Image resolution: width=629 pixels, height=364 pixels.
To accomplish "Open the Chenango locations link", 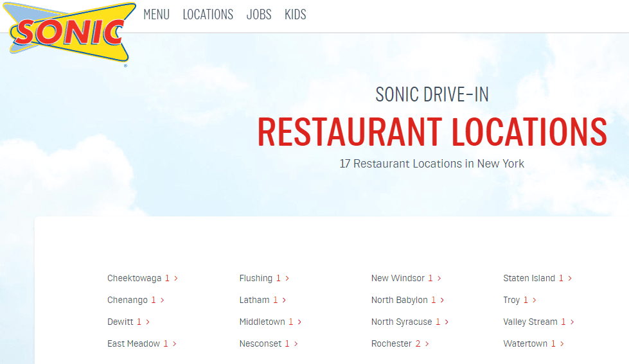I will tap(136, 300).
